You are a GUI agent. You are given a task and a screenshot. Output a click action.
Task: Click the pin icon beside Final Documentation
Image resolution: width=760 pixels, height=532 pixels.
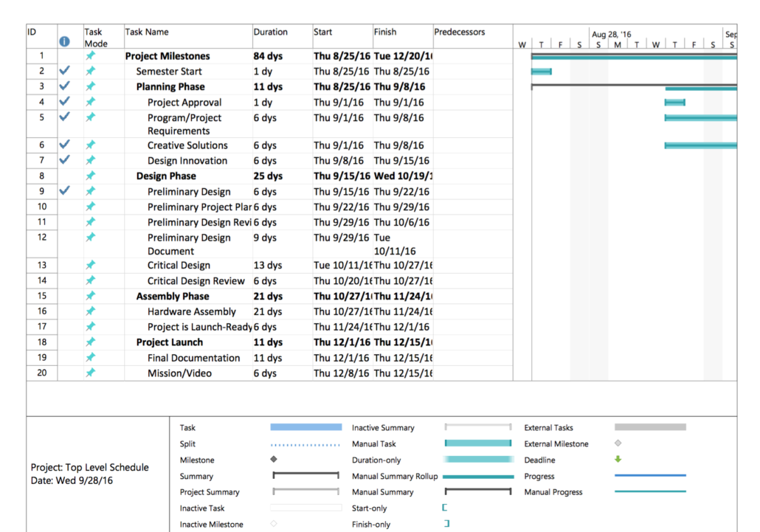91,358
